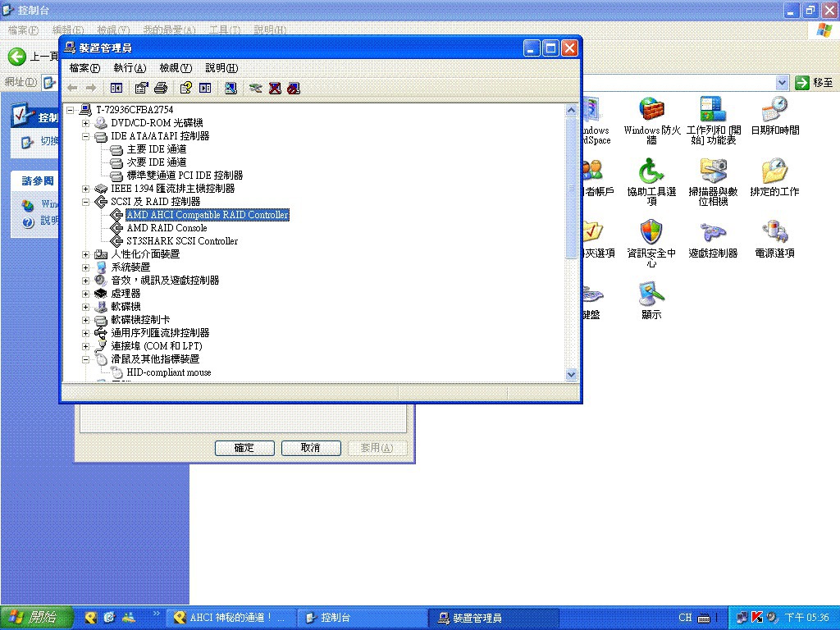The width and height of the screenshot is (840, 630).
Task: Open Properties via toolbar icon
Action: [141, 88]
